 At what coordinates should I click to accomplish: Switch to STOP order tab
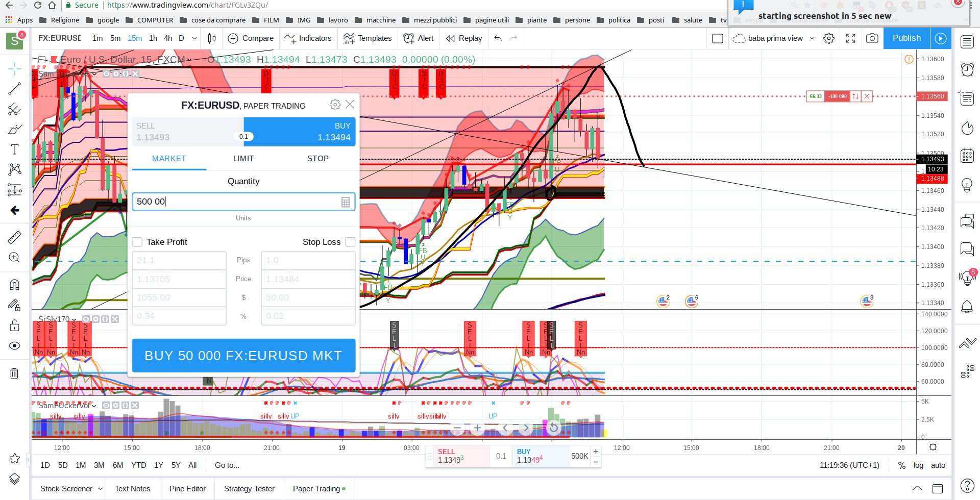[x=318, y=159]
